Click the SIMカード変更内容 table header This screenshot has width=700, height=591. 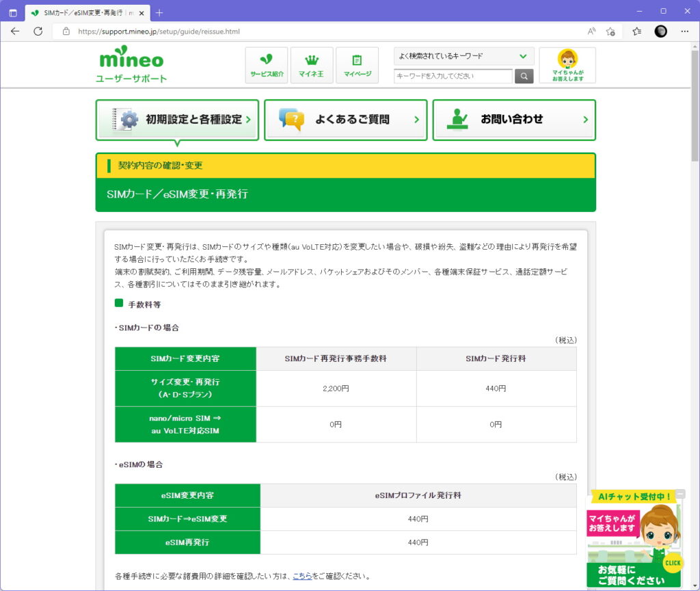[x=185, y=358]
